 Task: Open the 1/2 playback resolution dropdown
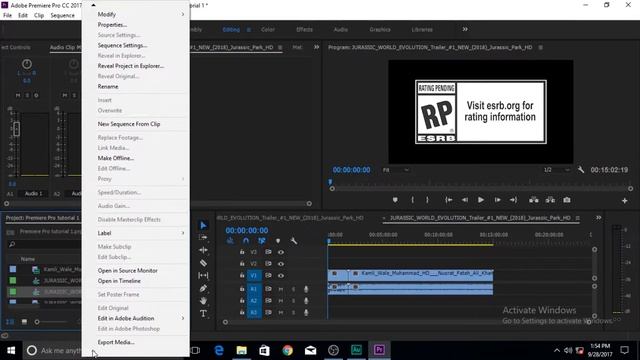point(557,170)
